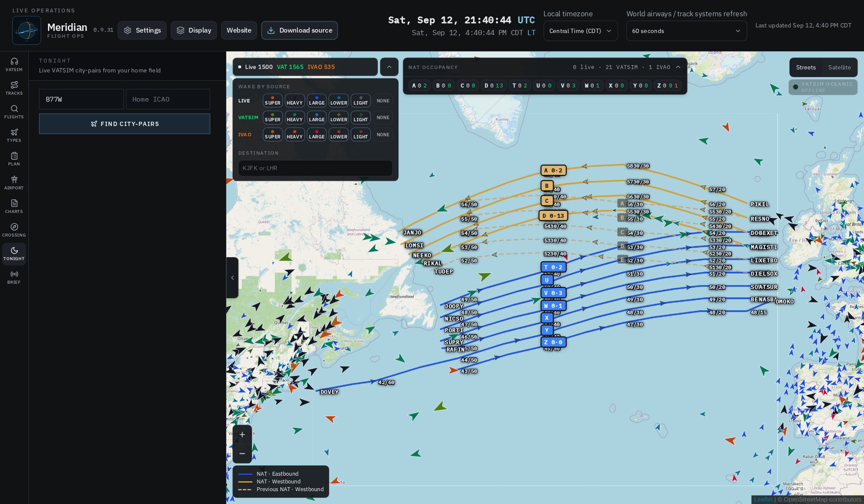Toggle VATSIM Light wake filter
This screenshot has width=864, height=504.
tap(360, 117)
